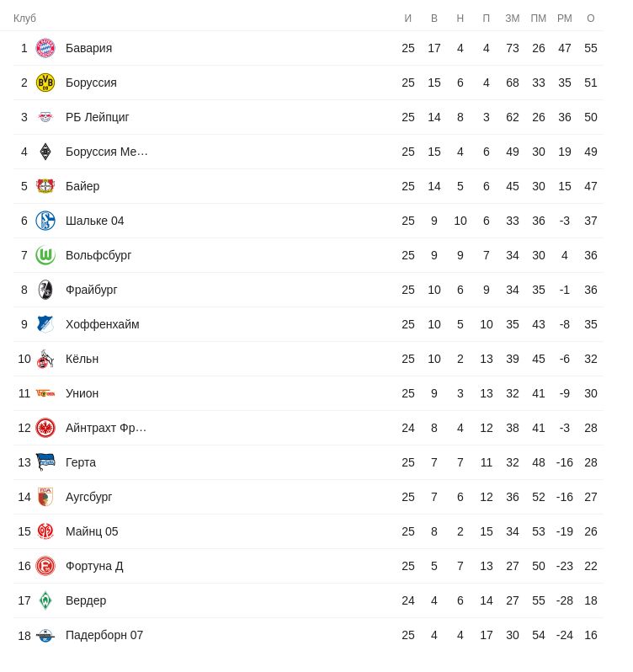Click the Borussia Dortmund BVB logo
Viewport: 633px width, 672px height.
click(x=45, y=83)
